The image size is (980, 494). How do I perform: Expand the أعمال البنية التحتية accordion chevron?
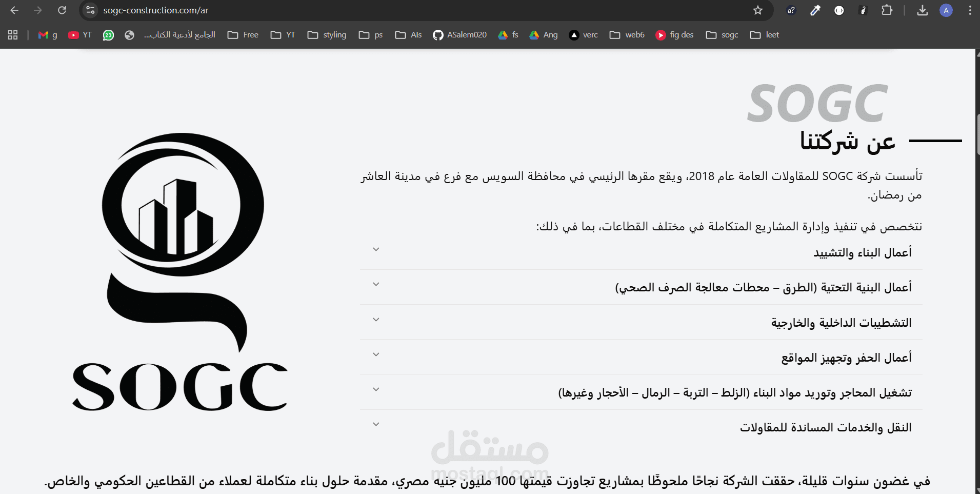pos(376,284)
